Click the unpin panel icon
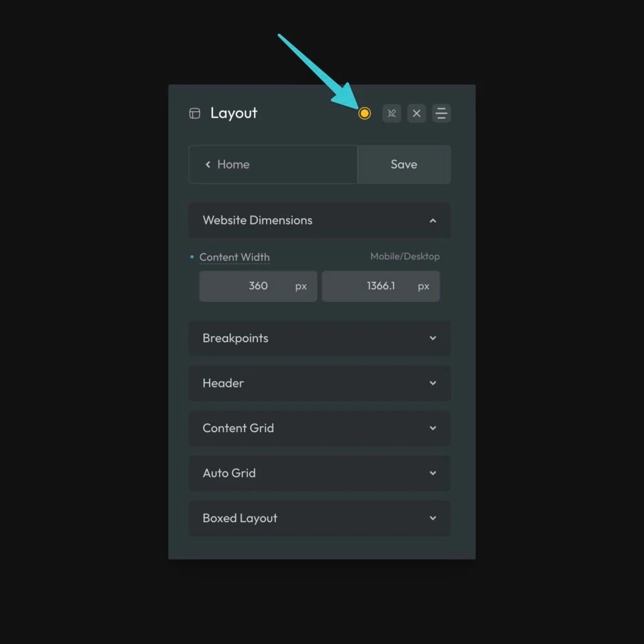This screenshot has width=644, height=644. pyautogui.click(x=392, y=113)
